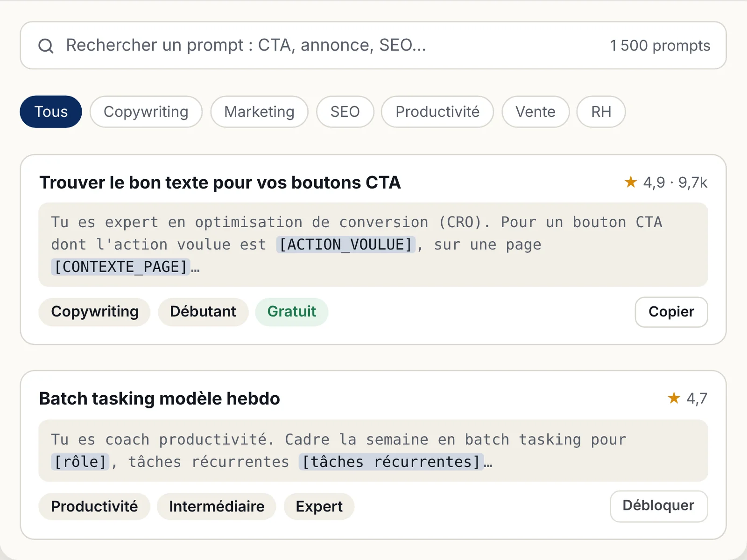The image size is (747, 560).
Task: Select the Tous filter chip
Action: click(51, 112)
